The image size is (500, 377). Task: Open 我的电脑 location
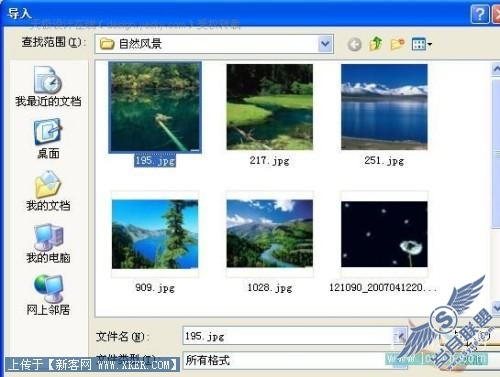tap(48, 243)
